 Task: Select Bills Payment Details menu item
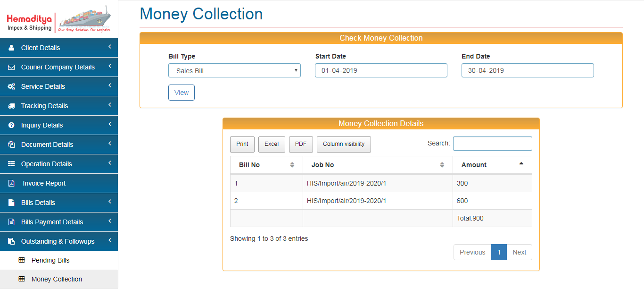(x=52, y=222)
